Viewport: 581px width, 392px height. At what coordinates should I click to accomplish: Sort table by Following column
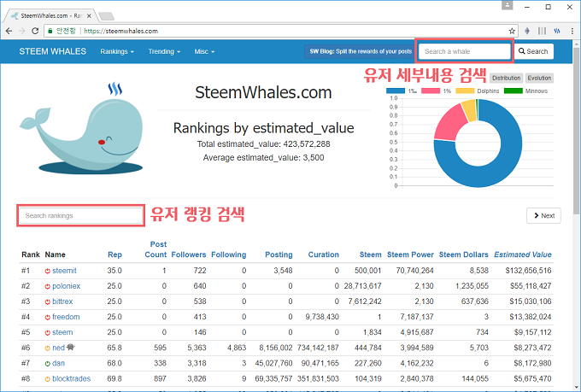coord(229,255)
